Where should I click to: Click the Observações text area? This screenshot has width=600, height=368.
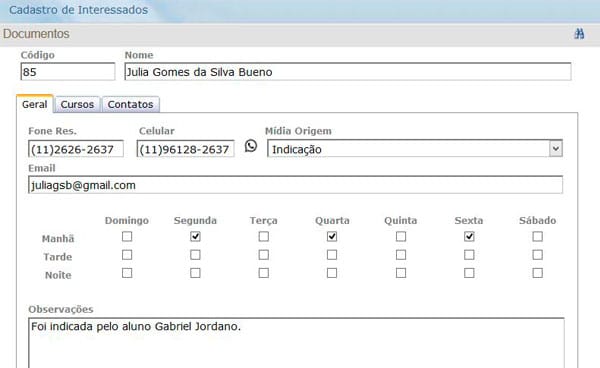point(296,343)
